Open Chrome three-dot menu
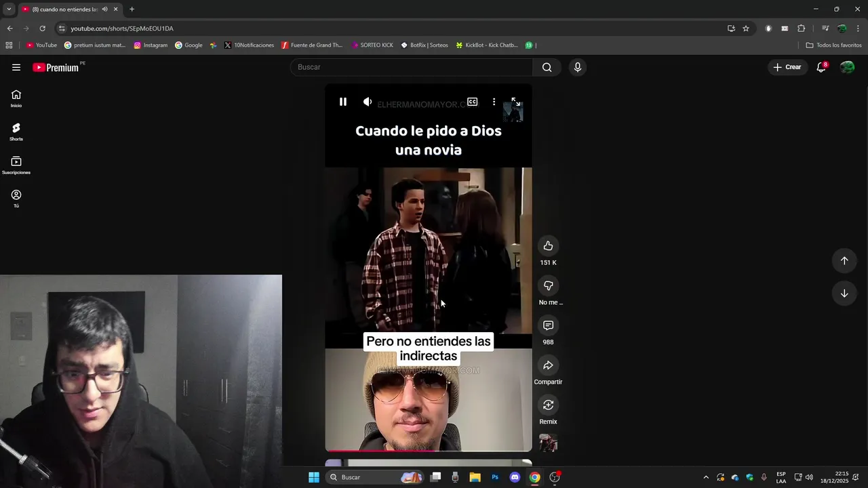 point(858,28)
